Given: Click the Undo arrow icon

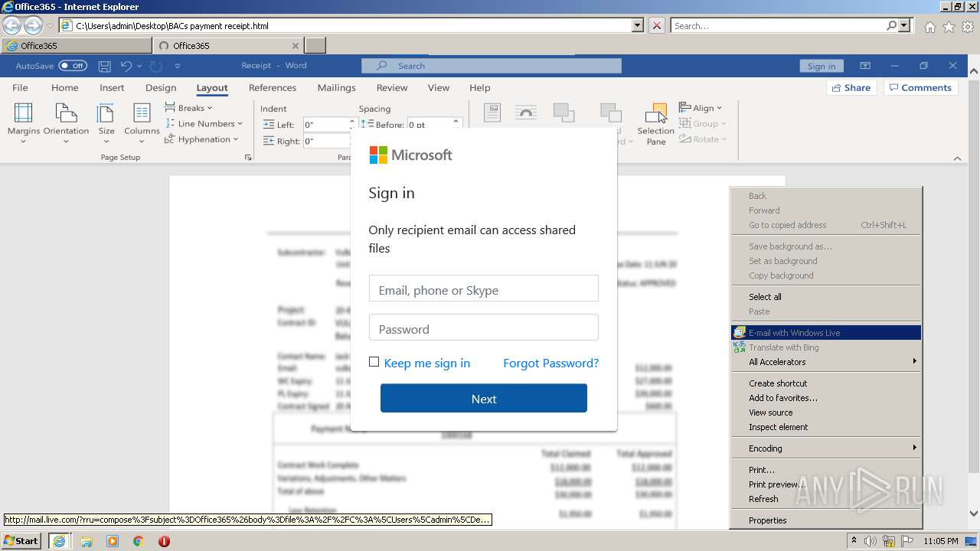Looking at the screenshot, I should pyautogui.click(x=126, y=66).
